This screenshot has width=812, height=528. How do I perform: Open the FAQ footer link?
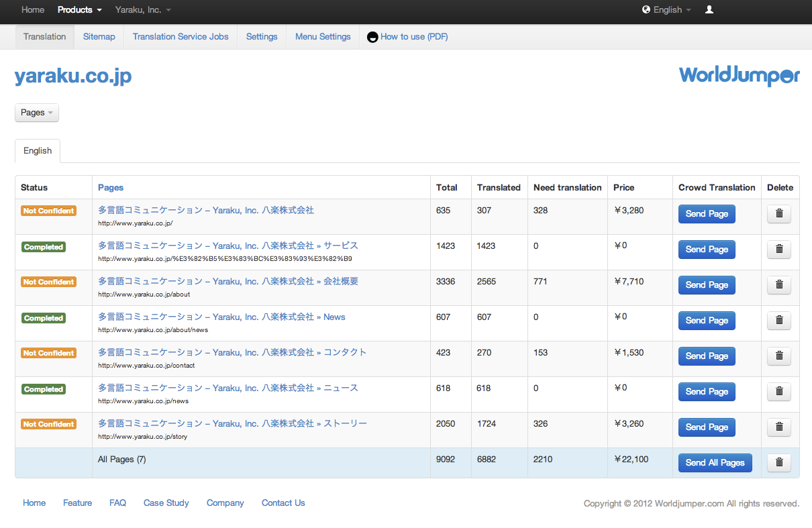pos(117,503)
